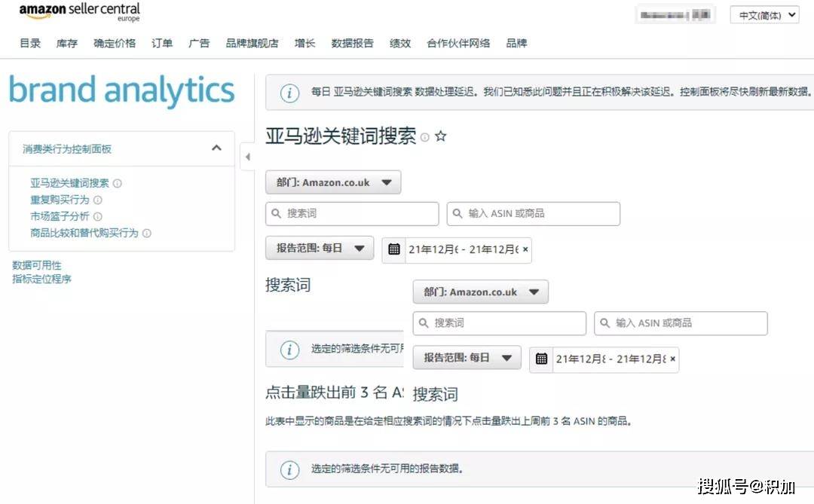
Task: Clear the upper date range with x
Action: coord(525,249)
